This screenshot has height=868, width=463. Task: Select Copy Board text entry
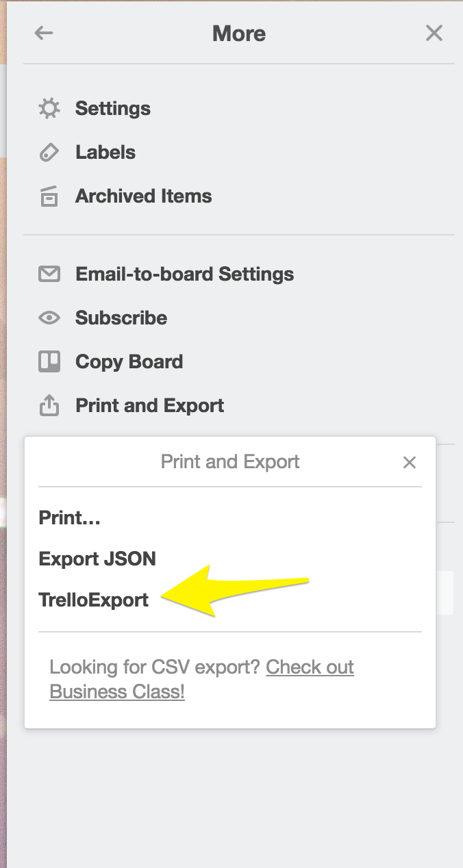pos(129,361)
